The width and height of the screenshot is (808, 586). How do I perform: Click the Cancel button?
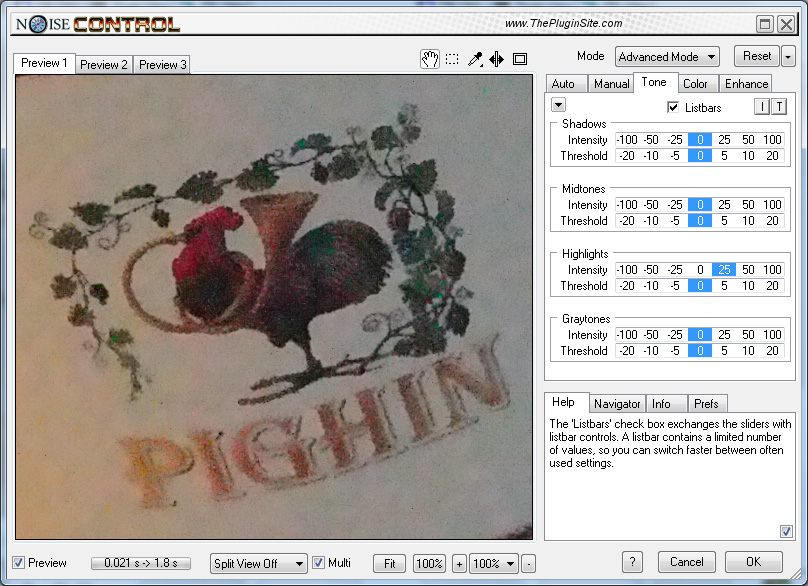click(686, 562)
